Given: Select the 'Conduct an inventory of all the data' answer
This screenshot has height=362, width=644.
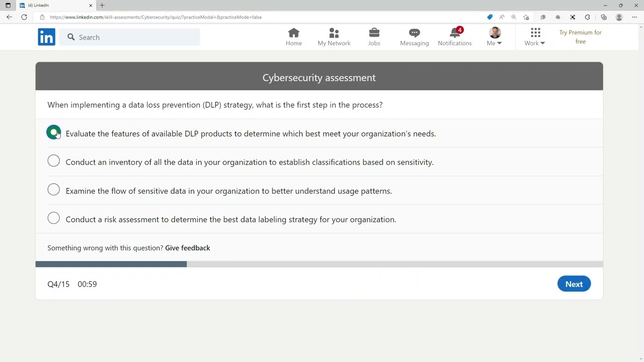Looking at the screenshot, I should [x=54, y=161].
